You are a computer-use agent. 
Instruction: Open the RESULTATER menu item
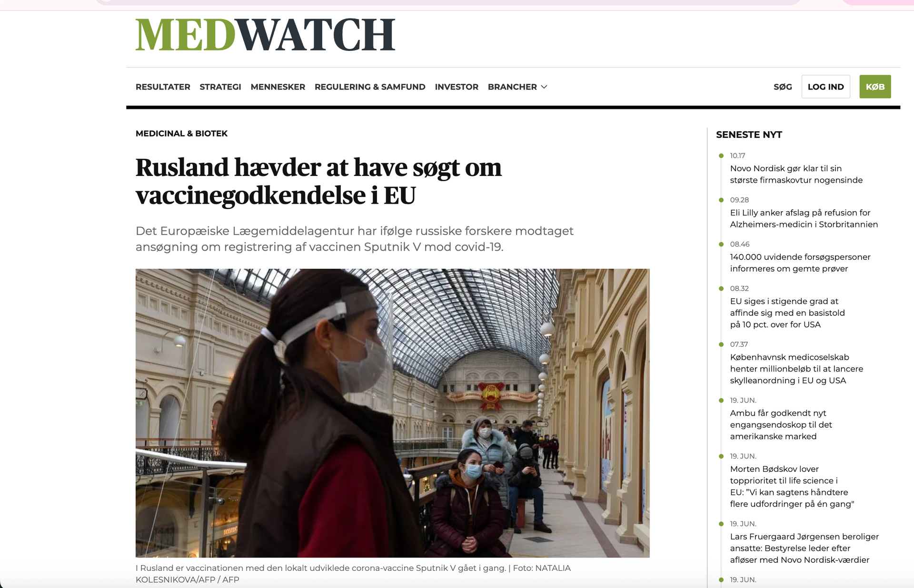[163, 87]
